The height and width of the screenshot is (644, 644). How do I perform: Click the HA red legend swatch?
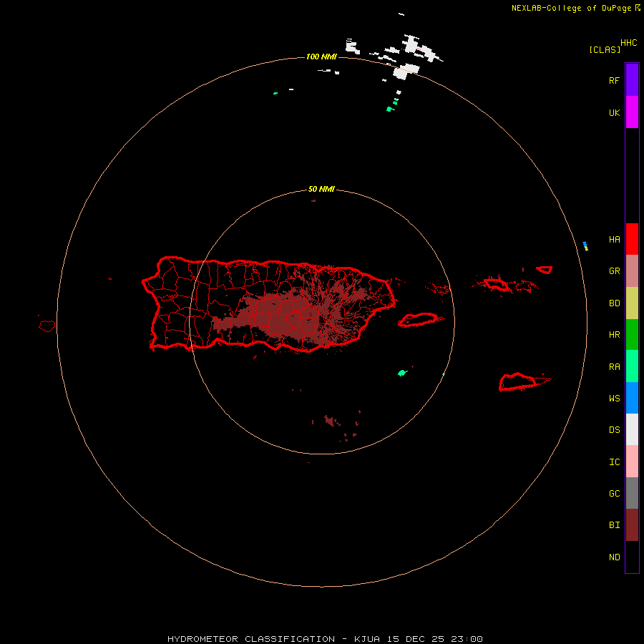[x=632, y=239]
